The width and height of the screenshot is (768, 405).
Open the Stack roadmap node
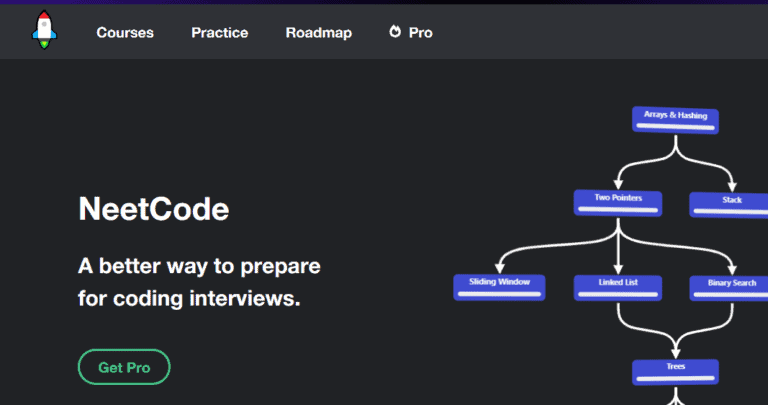[x=731, y=201]
